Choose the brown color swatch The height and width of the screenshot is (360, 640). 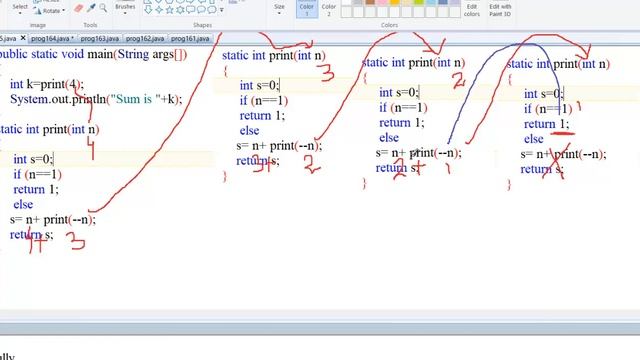[x=370, y=2]
